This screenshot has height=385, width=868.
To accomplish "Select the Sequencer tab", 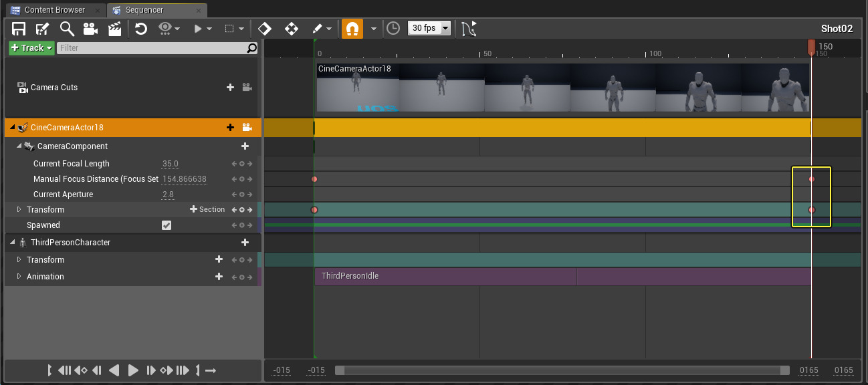I will (x=144, y=10).
